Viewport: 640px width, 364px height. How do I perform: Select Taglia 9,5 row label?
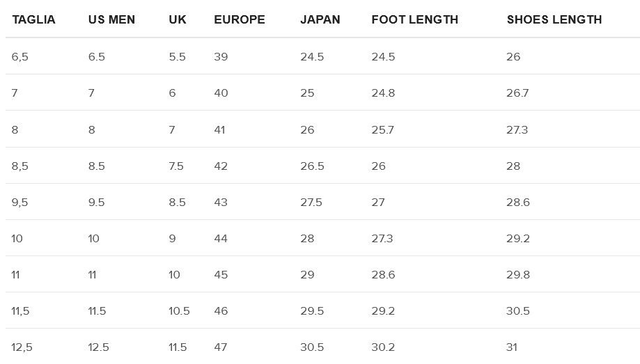[20, 202]
